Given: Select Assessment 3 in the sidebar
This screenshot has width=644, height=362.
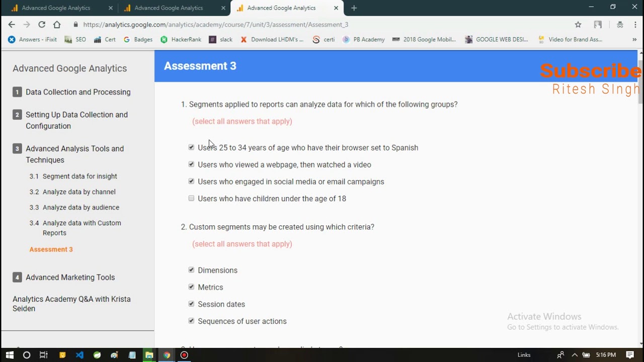Looking at the screenshot, I should [x=51, y=249].
